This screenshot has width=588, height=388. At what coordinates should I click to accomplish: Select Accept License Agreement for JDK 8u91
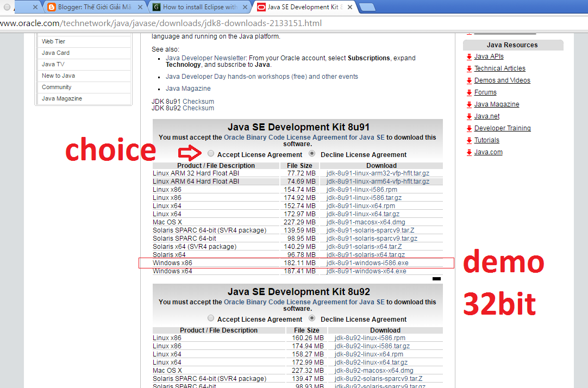[x=211, y=153]
